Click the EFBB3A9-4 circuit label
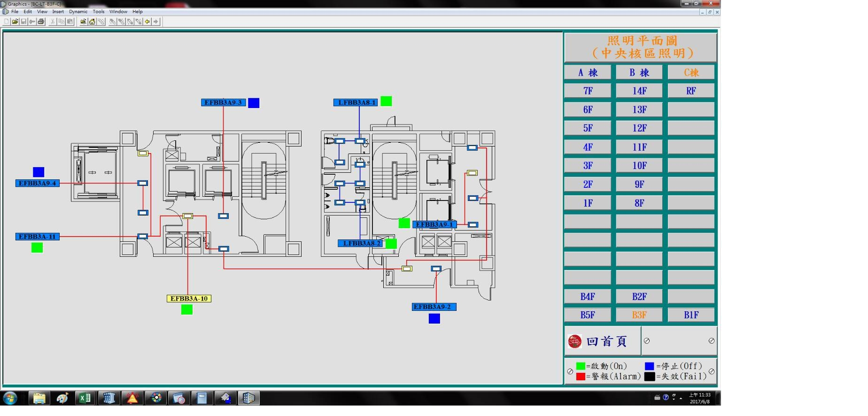This screenshot has width=868, height=416. pyautogui.click(x=38, y=183)
